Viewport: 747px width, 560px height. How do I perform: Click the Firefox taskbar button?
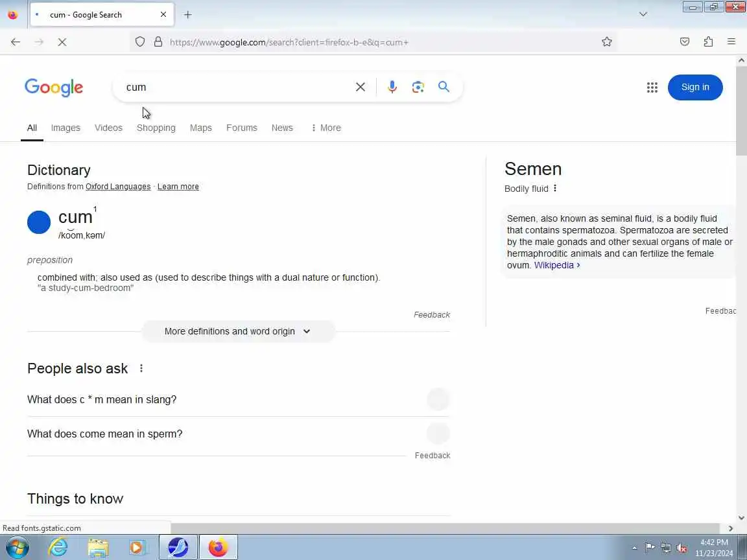point(218,547)
